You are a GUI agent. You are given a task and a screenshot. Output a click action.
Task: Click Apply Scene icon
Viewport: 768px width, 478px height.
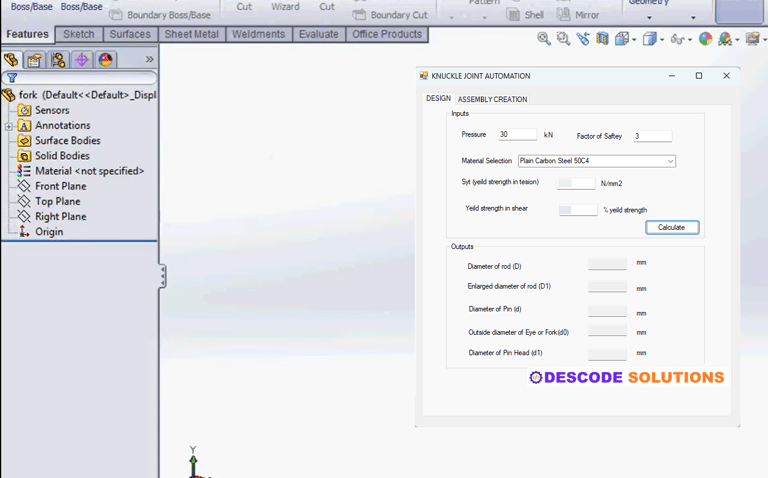click(x=724, y=39)
